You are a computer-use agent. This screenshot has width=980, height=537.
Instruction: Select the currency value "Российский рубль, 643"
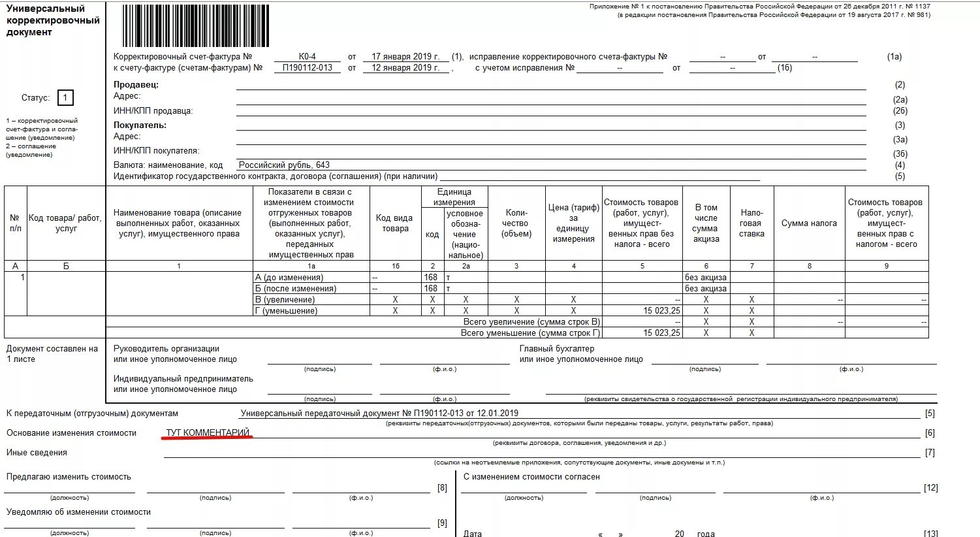pyautogui.click(x=284, y=165)
